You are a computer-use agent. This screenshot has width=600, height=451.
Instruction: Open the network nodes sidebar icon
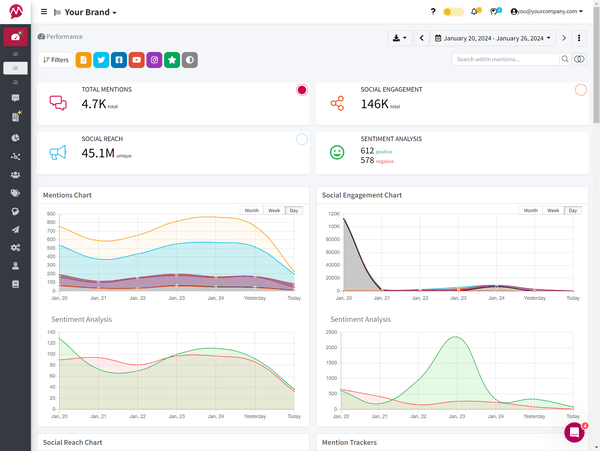click(x=15, y=156)
